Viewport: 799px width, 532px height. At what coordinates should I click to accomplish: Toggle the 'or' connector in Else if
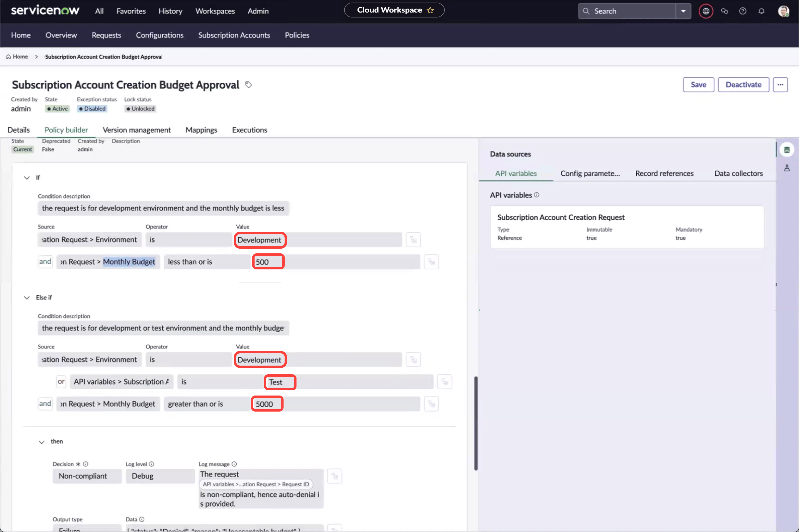click(x=61, y=382)
